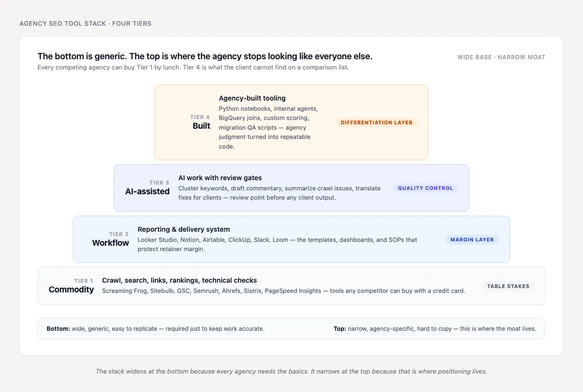Click the 'Top:' legend text
Image resolution: width=583 pixels, height=392 pixels.
click(x=435, y=329)
